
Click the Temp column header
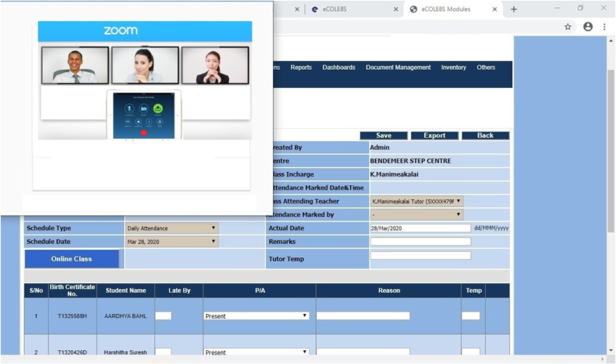(x=474, y=291)
